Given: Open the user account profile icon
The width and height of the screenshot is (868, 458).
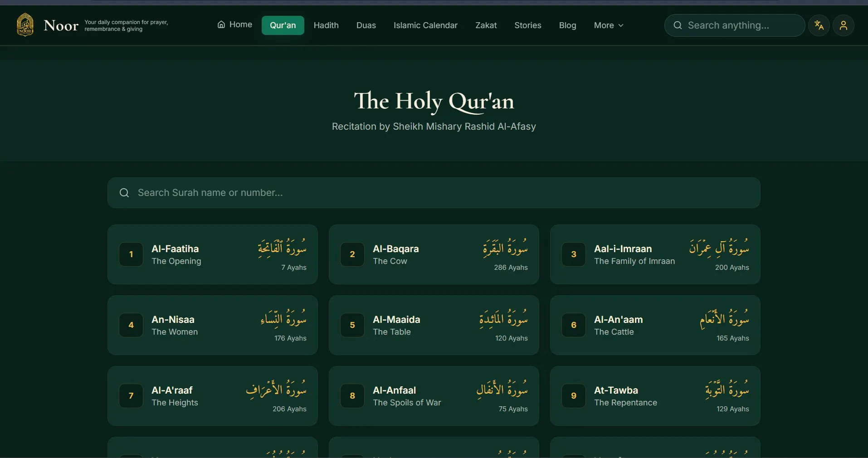Looking at the screenshot, I should tap(844, 25).
